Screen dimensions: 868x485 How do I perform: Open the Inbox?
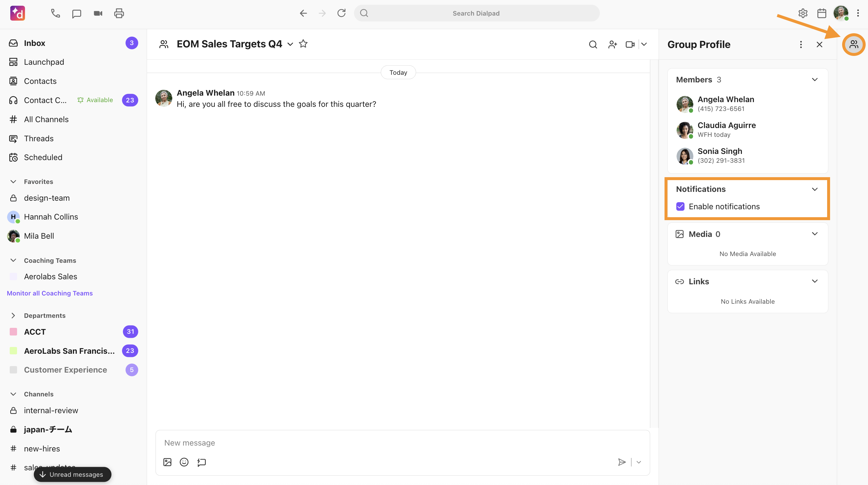coord(73,43)
